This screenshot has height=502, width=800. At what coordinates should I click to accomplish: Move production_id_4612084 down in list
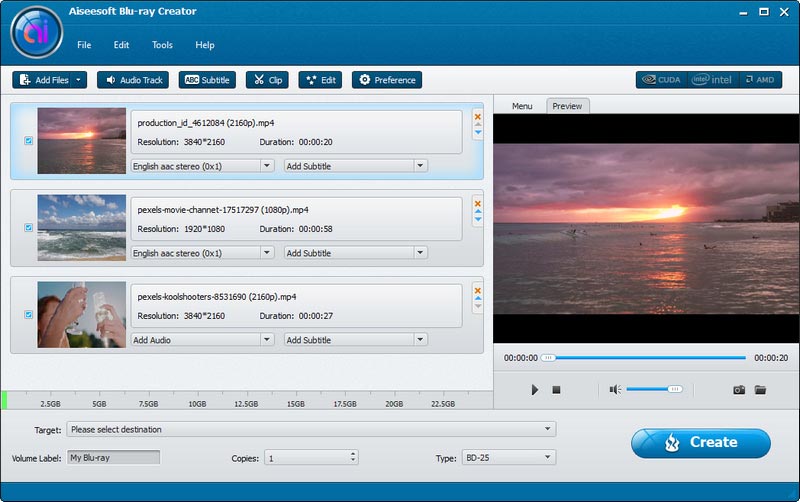[x=478, y=133]
